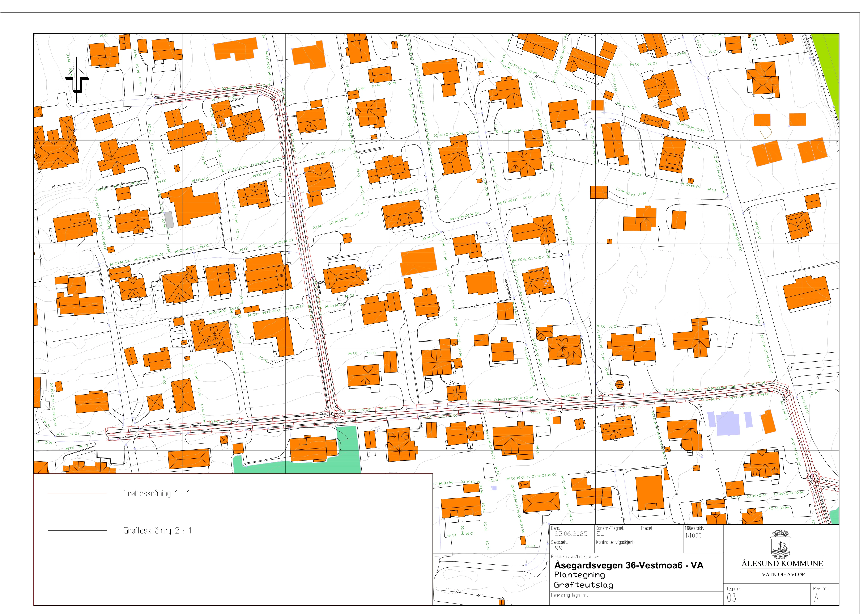Select the case handler initials 'SS'
The width and height of the screenshot is (868, 614).
coord(558,548)
